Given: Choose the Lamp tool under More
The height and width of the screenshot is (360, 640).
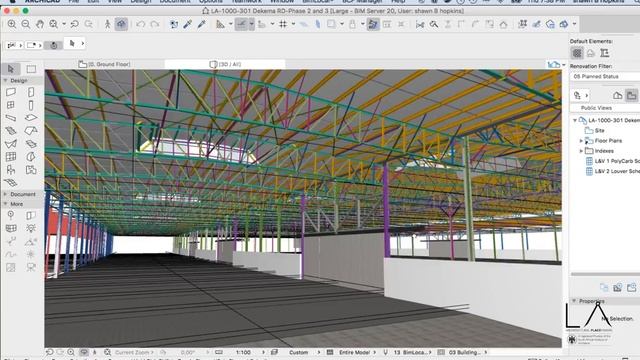Looking at the screenshot, I should pyautogui.click(x=31, y=228).
